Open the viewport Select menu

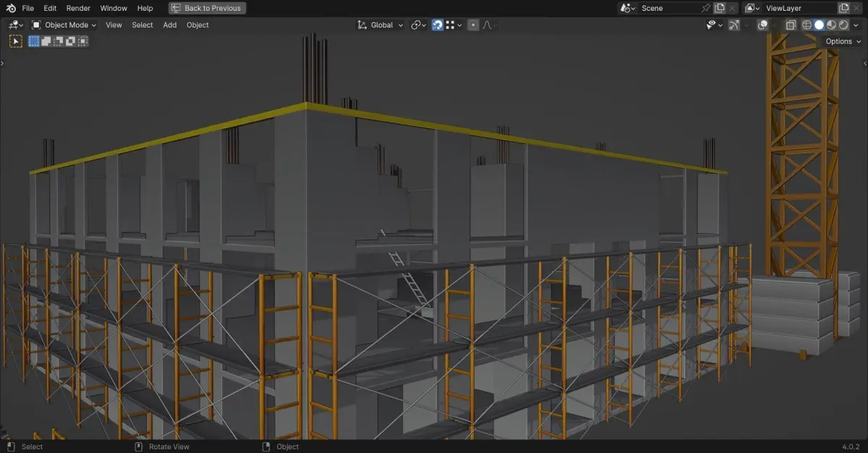142,25
